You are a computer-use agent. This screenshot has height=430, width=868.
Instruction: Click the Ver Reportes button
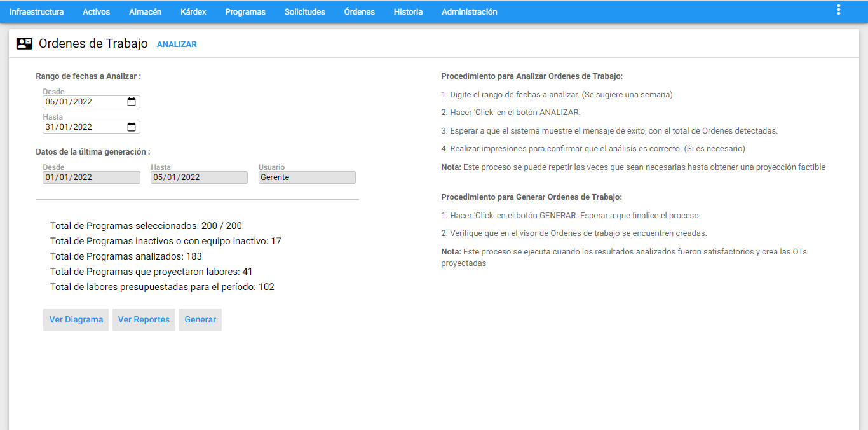(144, 319)
